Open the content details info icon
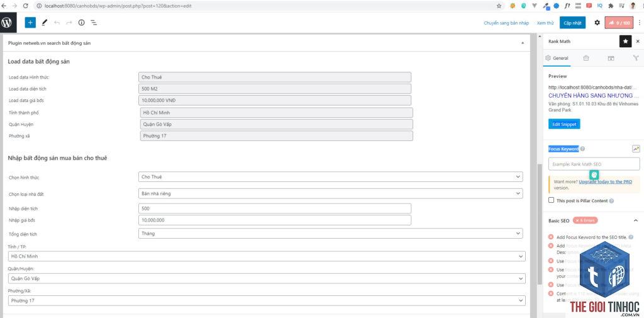Image resolution: width=644 pixels, height=318 pixels. 81,23
